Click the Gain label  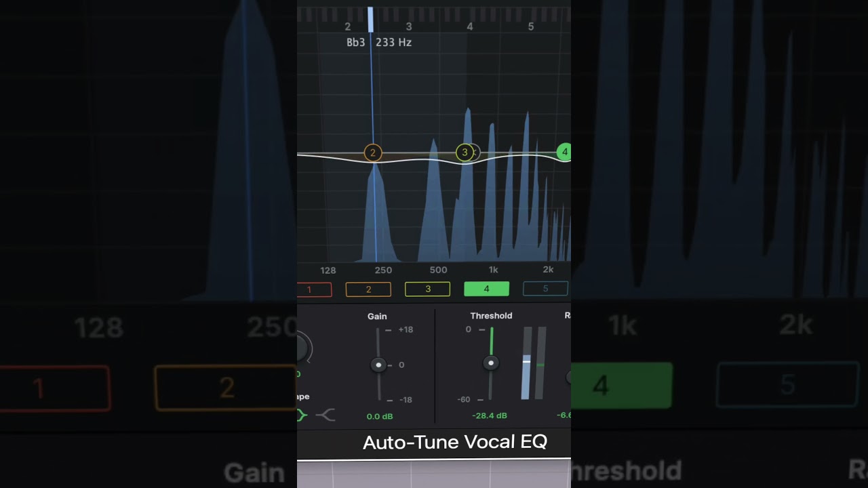(377, 316)
